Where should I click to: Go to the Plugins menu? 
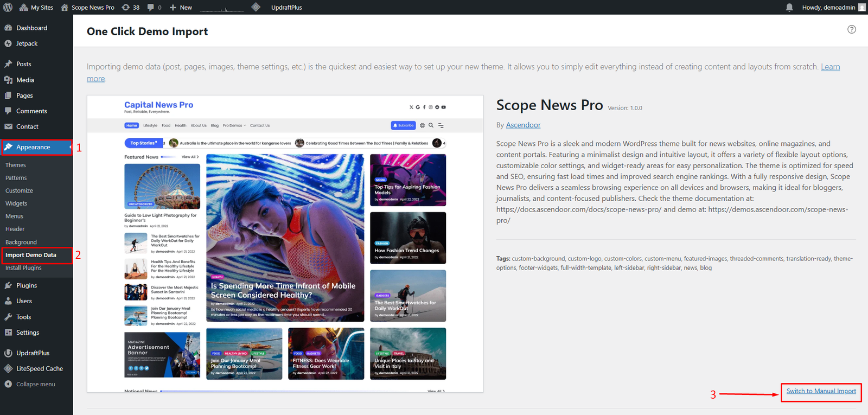pos(27,285)
